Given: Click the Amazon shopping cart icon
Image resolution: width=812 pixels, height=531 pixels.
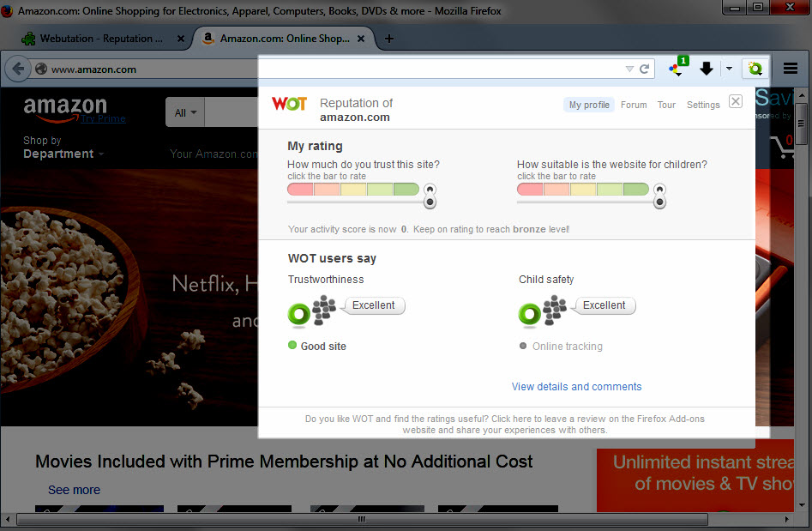Looking at the screenshot, I should pyautogui.click(x=781, y=148).
